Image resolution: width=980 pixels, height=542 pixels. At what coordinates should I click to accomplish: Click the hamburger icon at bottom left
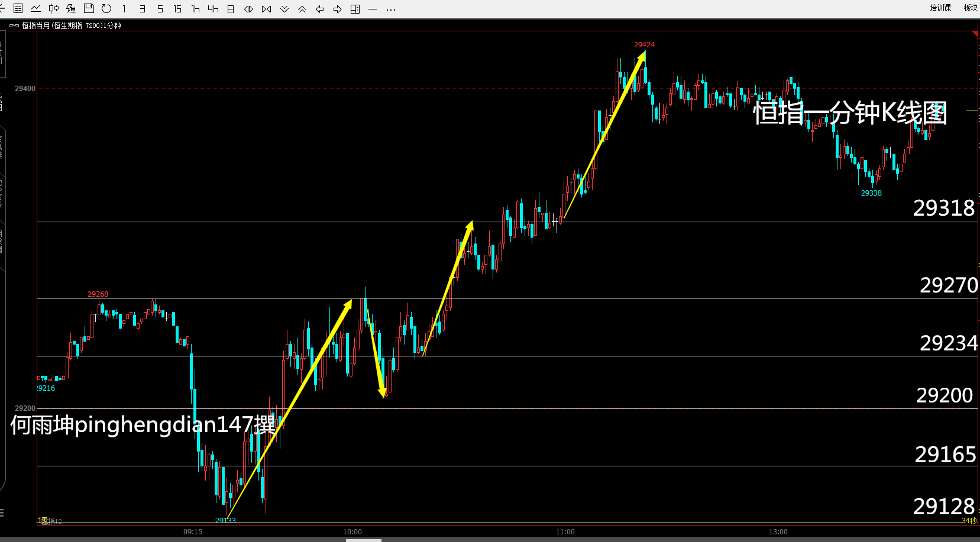[x=2, y=512]
